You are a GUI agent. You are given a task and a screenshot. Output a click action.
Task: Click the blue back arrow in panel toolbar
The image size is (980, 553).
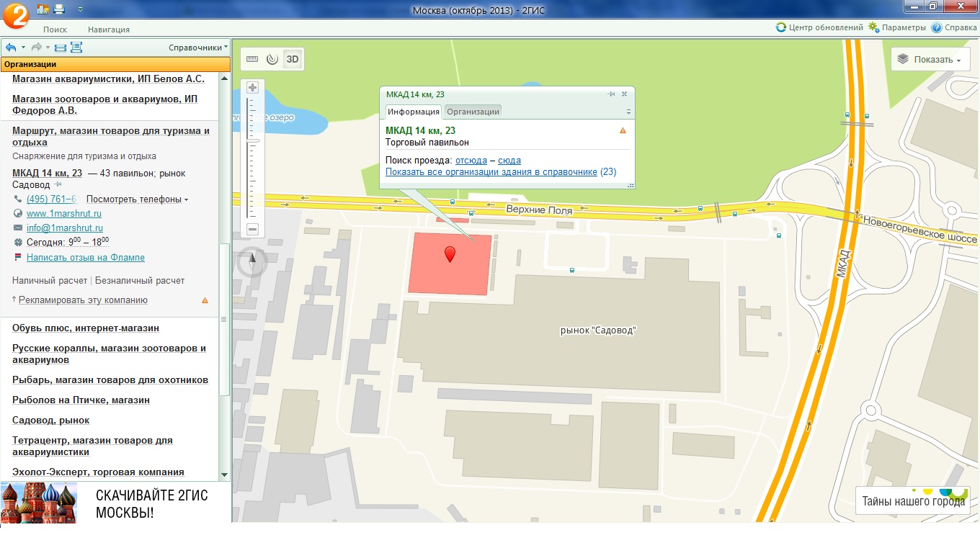[x=11, y=48]
